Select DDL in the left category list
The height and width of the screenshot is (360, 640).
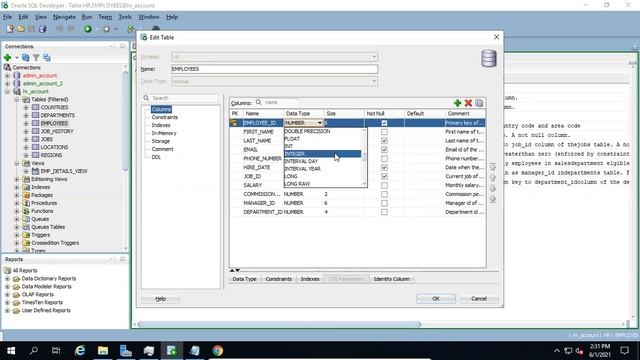[156, 157]
